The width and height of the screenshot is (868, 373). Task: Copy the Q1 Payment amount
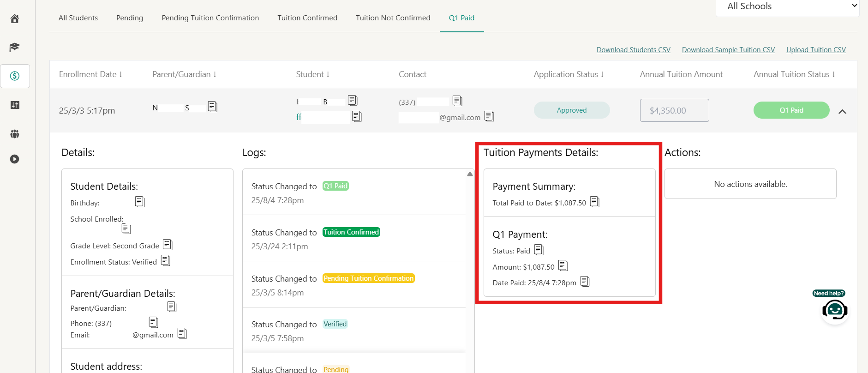pyautogui.click(x=563, y=266)
